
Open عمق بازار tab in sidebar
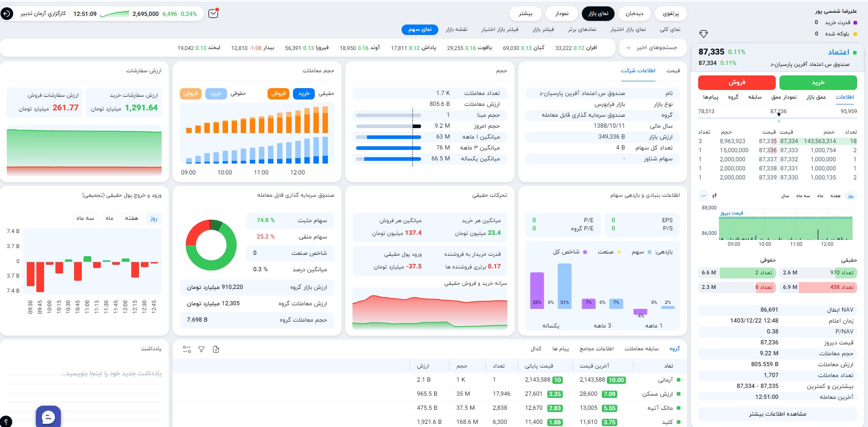[x=816, y=97]
